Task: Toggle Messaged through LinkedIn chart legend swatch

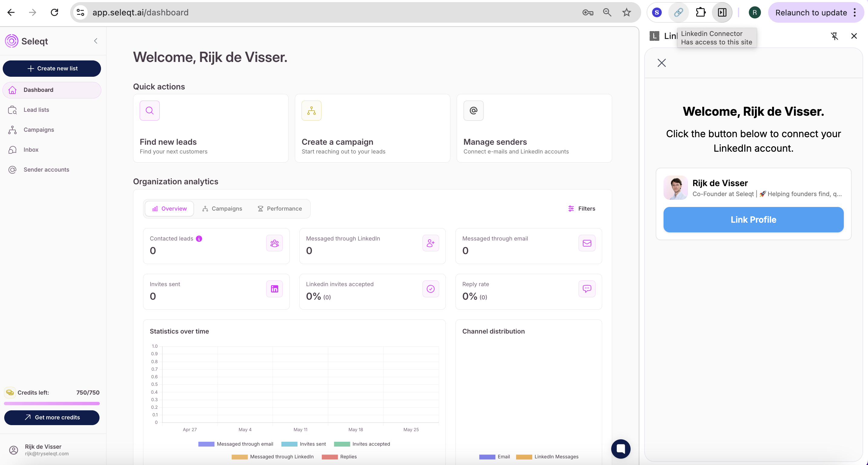Action: pos(239,457)
